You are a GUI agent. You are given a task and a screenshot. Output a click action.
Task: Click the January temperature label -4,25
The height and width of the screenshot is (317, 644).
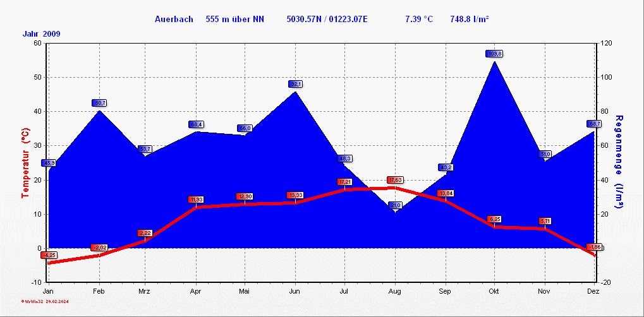tap(49, 255)
